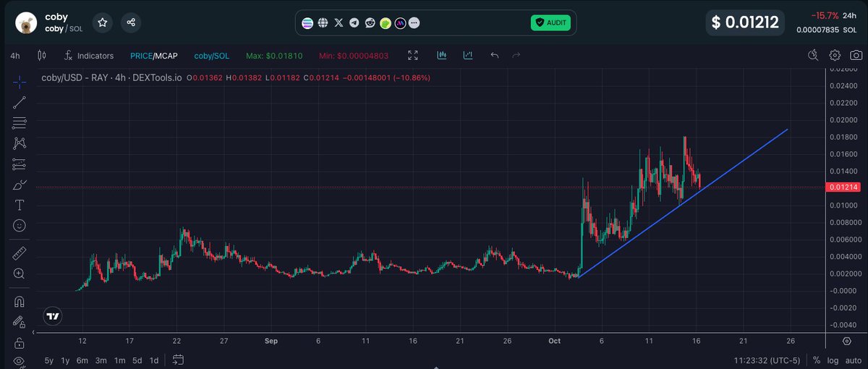The image size is (868, 369).
Task: Open the quick search lightning icon
Action: (x=813, y=55)
